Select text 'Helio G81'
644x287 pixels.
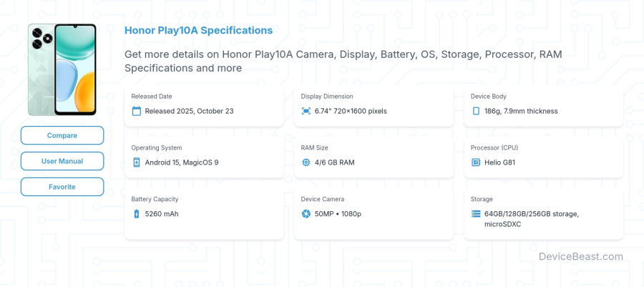click(x=500, y=162)
